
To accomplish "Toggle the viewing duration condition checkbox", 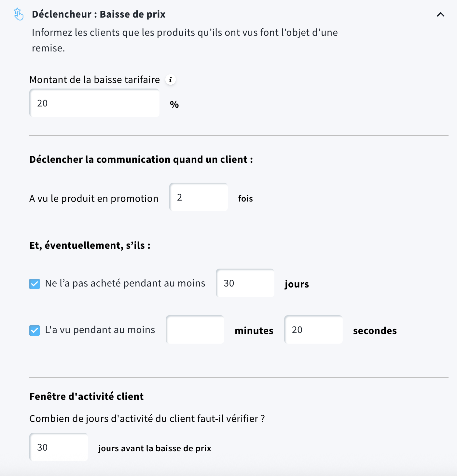I will 34,330.
